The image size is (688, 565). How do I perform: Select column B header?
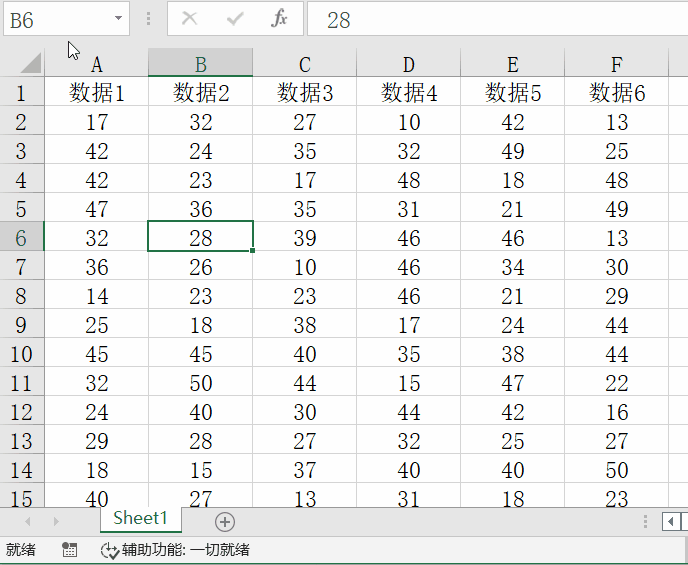pos(201,64)
